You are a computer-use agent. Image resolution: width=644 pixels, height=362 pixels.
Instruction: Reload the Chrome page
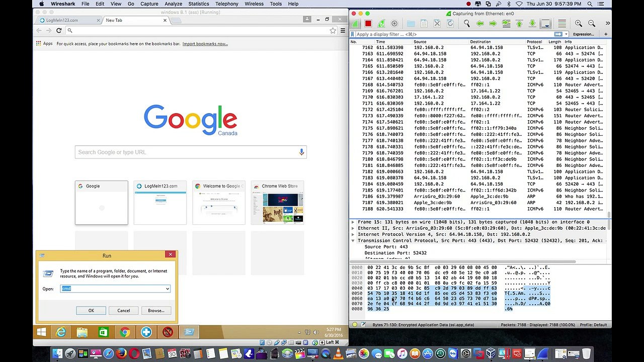tap(59, 31)
